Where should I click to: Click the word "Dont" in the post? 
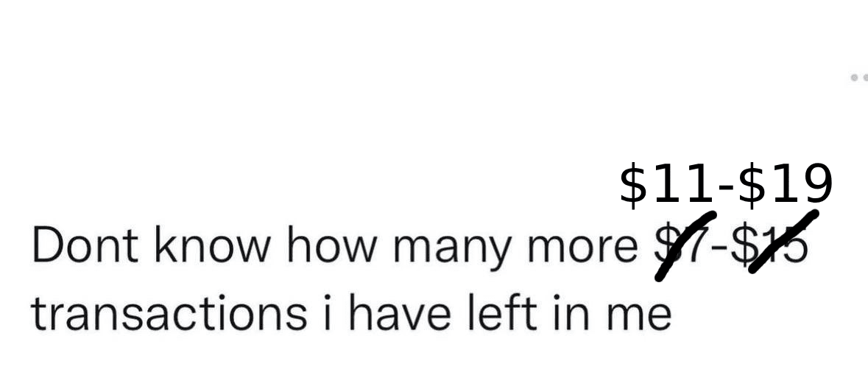point(85,245)
